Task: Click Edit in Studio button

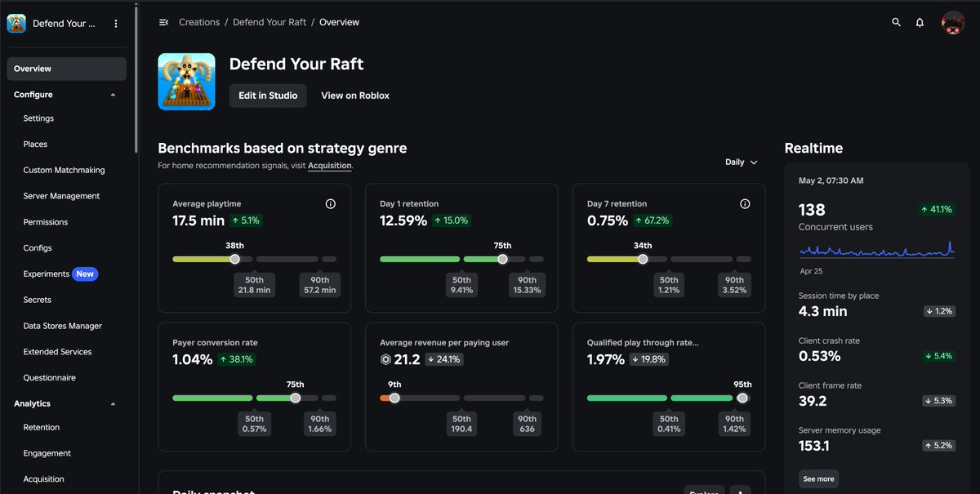Action: [268, 96]
